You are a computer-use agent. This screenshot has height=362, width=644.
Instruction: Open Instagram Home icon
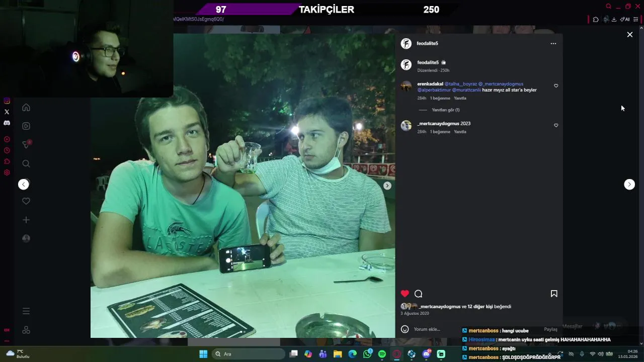click(26, 108)
